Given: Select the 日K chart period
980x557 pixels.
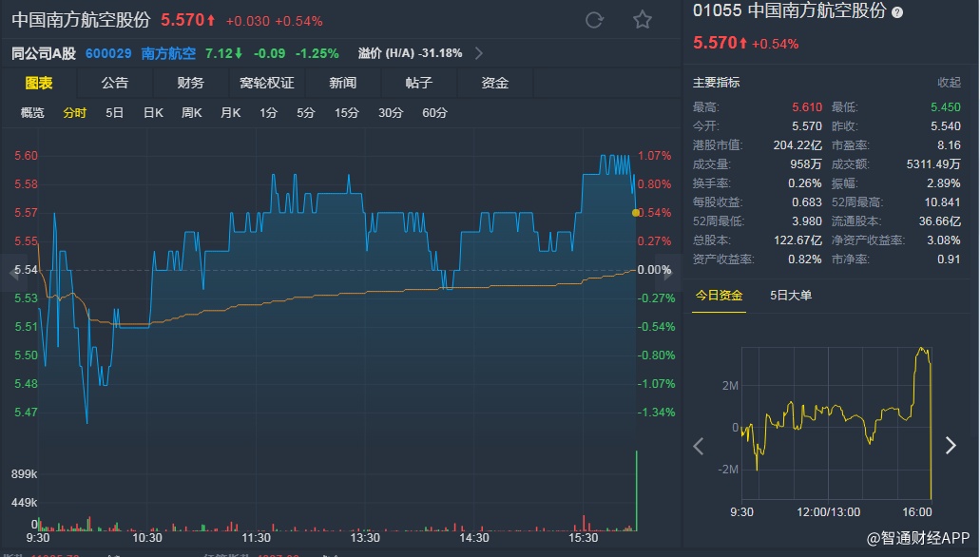Looking at the screenshot, I should click(x=153, y=113).
